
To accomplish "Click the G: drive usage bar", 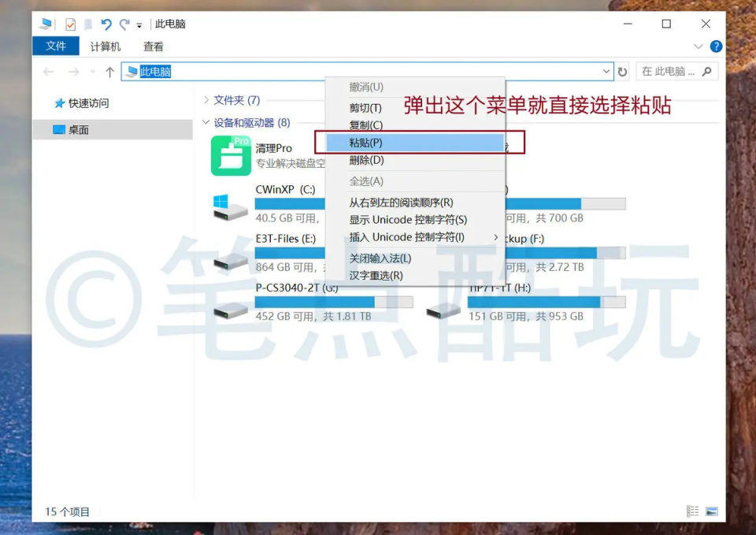I will coord(334,302).
